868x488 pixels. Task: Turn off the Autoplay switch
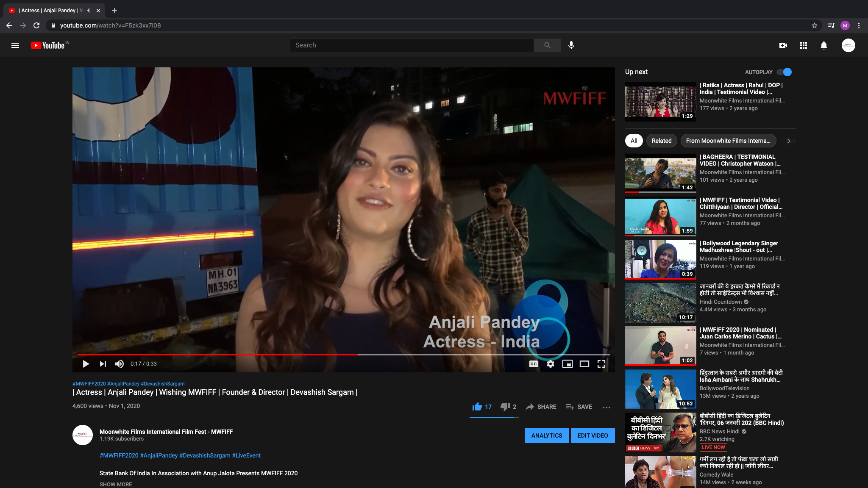pyautogui.click(x=785, y=72)
